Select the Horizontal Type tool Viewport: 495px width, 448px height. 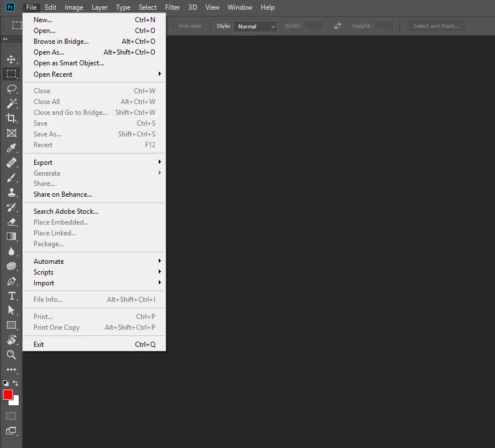pos(11,296)
